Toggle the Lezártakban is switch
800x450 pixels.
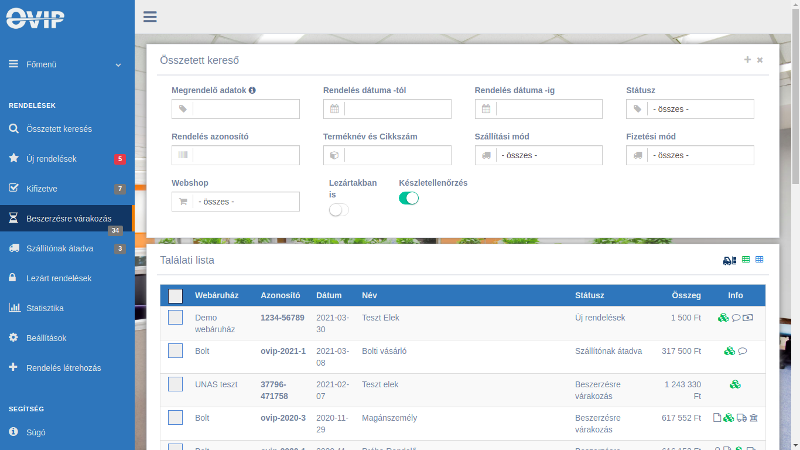pos(339,210)
